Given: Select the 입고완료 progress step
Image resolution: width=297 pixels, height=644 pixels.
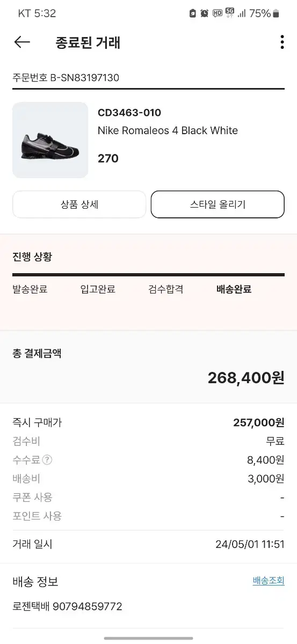Looking at the screenshot, I should tap(98, 289).
